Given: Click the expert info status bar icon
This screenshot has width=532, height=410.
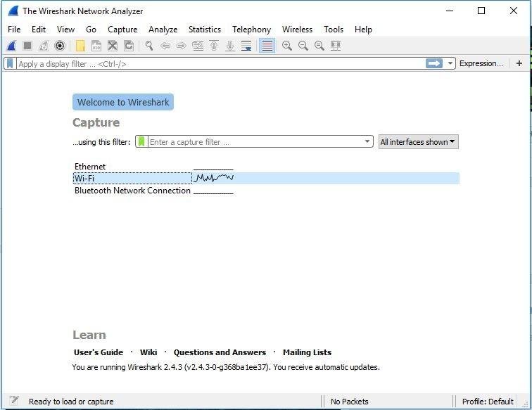Looking at the screenshot, I should click(x=14, y=400).
